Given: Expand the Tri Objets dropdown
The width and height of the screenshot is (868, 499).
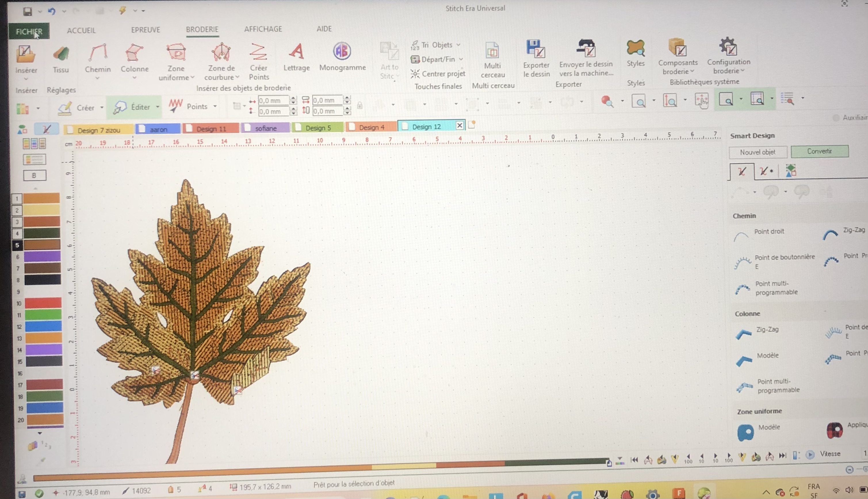Looking at the screenshot, I should [458, 45].
